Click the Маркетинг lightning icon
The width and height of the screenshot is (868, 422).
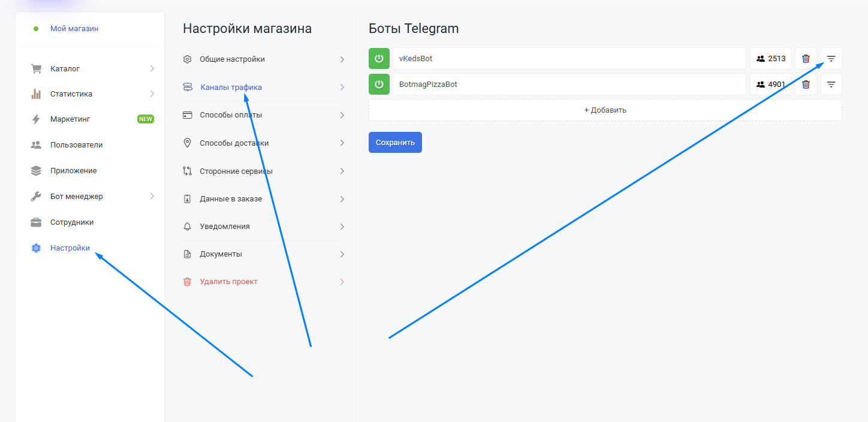36,119
